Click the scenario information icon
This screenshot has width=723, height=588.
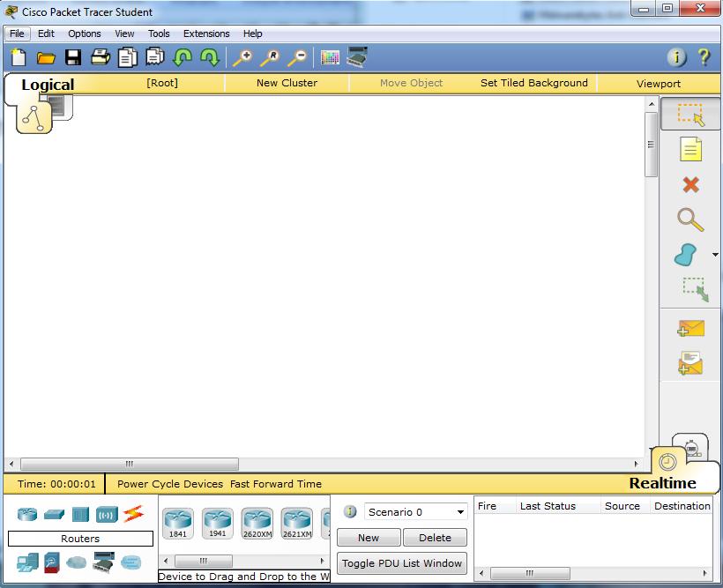(x=350, y=511)
